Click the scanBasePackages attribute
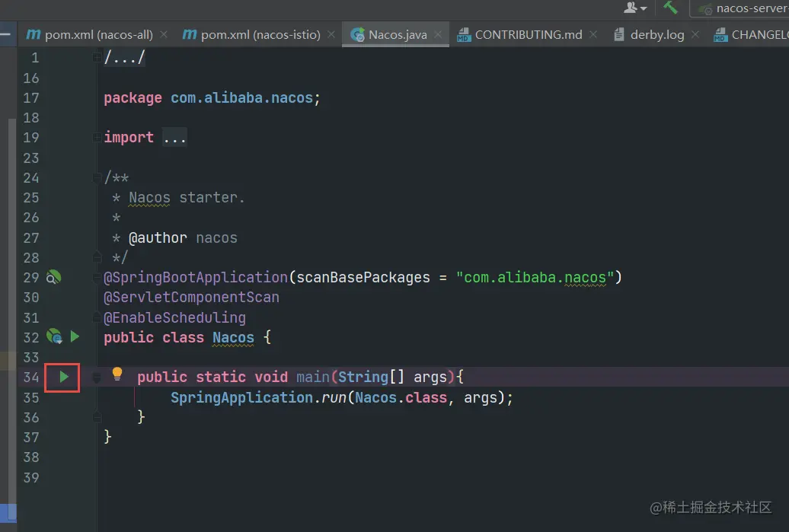The height and width of the screenshot is (532, 789). coord(363,278)
